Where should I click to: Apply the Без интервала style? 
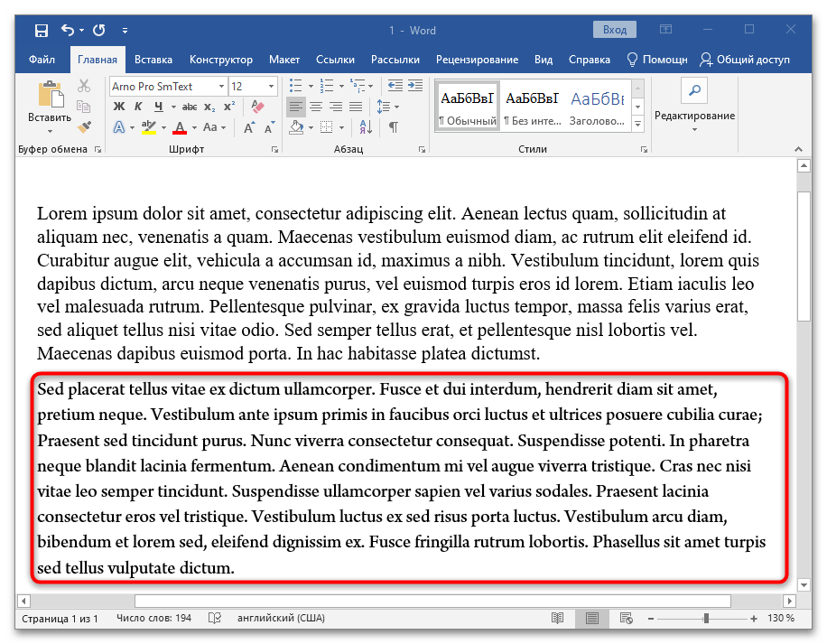[x=532, y=107]
